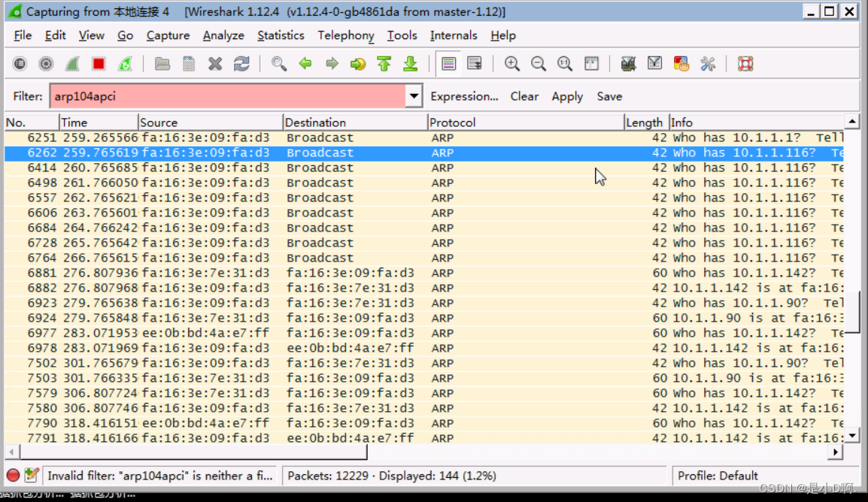Screen dimensions: 868x502
Task: Apply the display filter
Action: click(567, 96)
